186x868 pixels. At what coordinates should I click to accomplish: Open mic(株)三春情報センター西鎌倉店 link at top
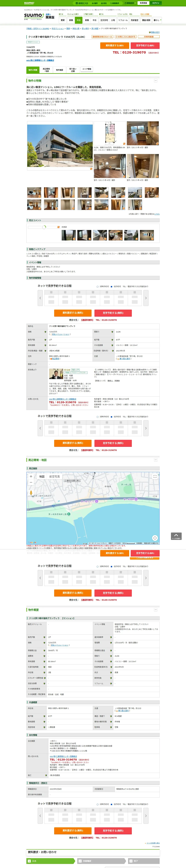click(x=40, y=60)
